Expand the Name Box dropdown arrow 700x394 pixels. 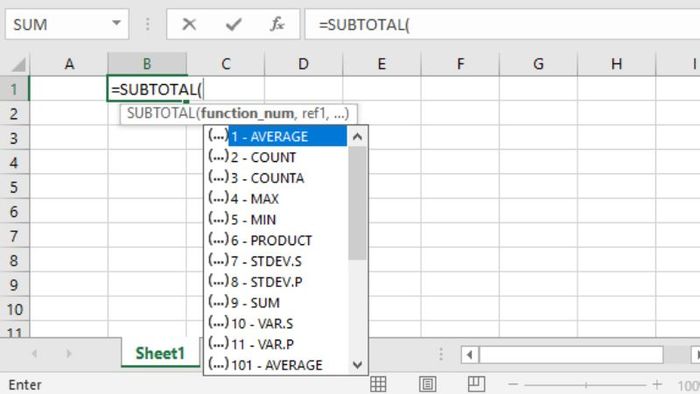(x=117, y=23)
